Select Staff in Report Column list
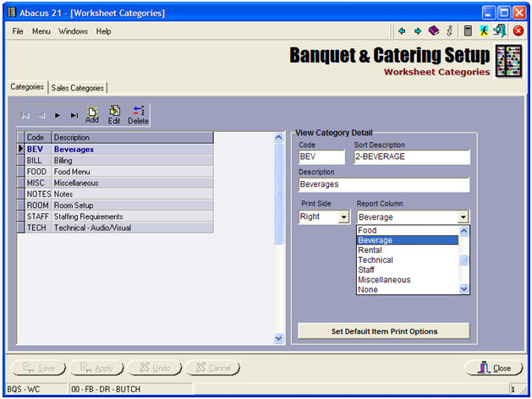 click(408, 270)
